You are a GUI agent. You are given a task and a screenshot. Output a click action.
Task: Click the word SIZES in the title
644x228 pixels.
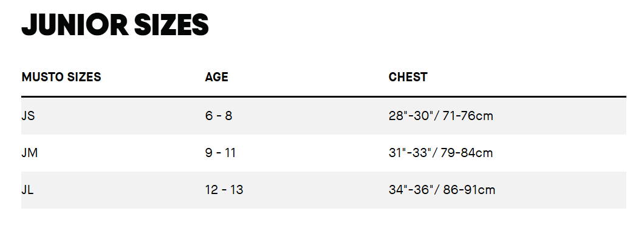[x=172, y=24]
